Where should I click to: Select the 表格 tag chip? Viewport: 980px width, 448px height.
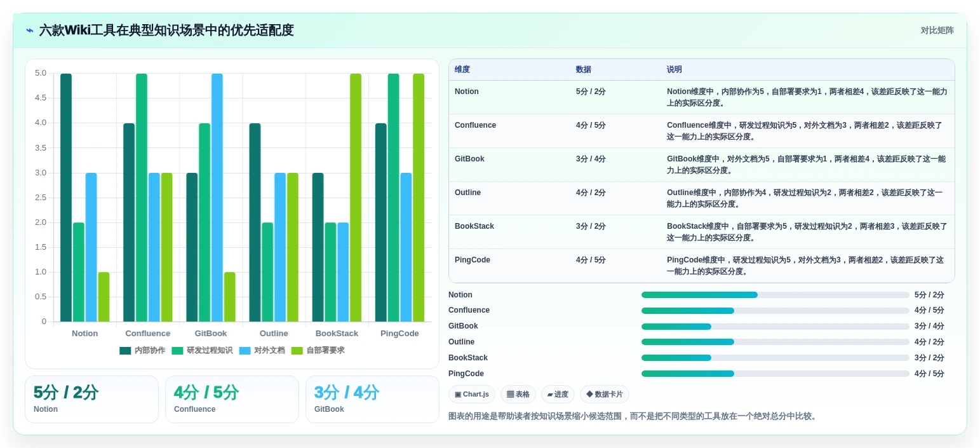518,395
